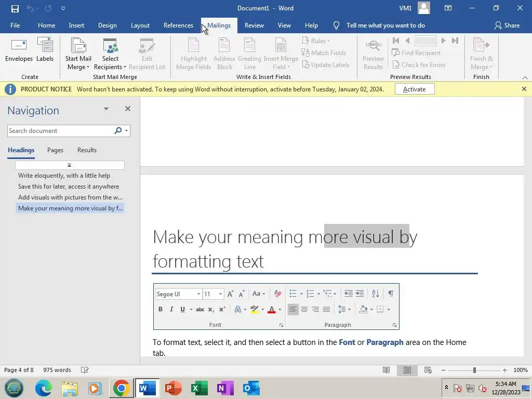Click Tell me what you want to do
This screenshot has height=399, width=532.
pyautogui.click(x=385, y=25)
